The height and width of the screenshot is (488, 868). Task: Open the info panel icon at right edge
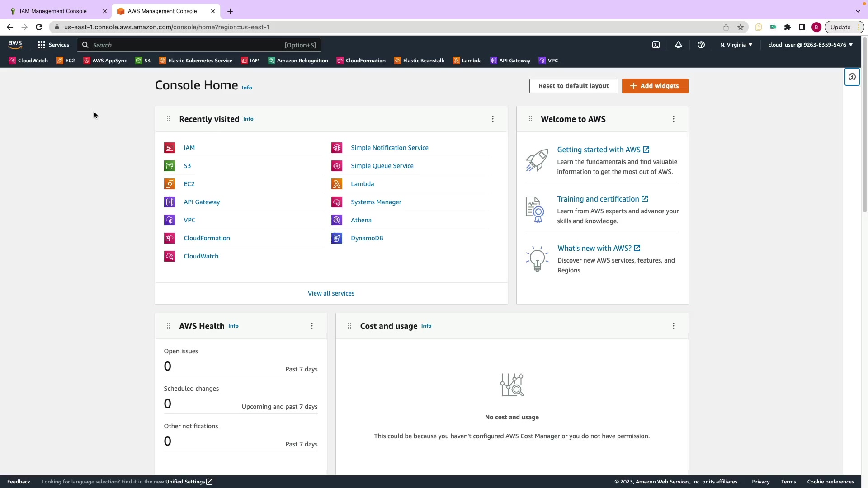(x=852, y=77)
